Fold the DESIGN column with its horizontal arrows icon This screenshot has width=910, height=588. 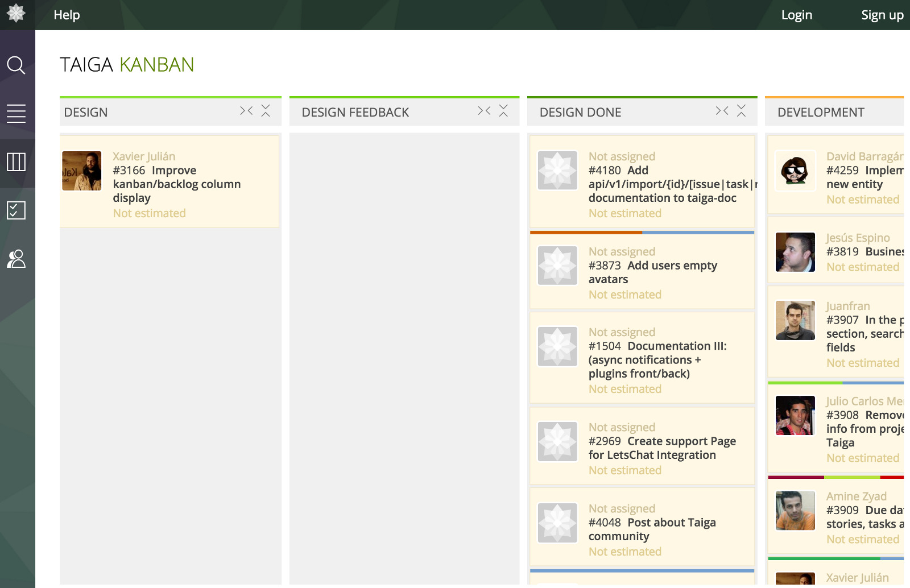point(246,111)
